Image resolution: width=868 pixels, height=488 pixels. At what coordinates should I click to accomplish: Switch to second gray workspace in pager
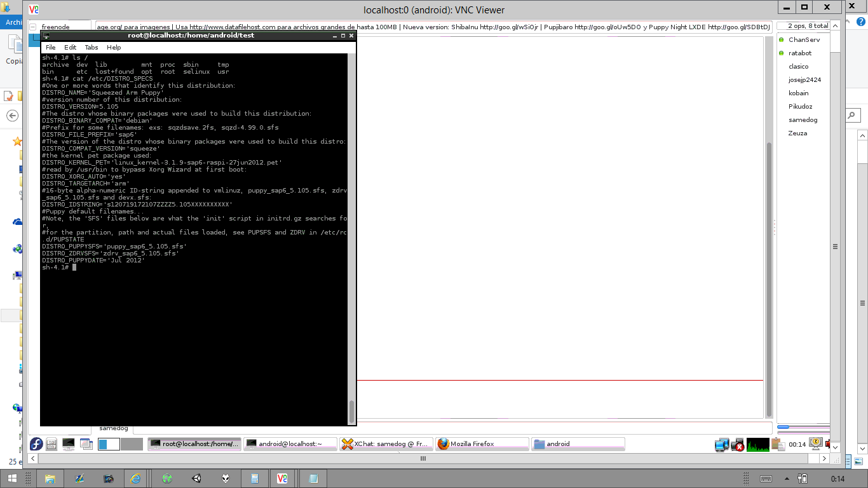pyautogui.click(x=132, y=444)
